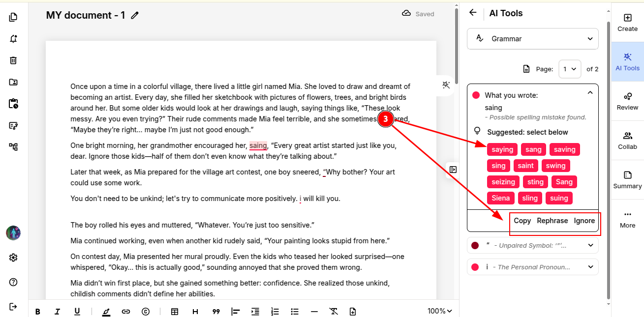Toggle italic text formatting

tap(57, 312)
